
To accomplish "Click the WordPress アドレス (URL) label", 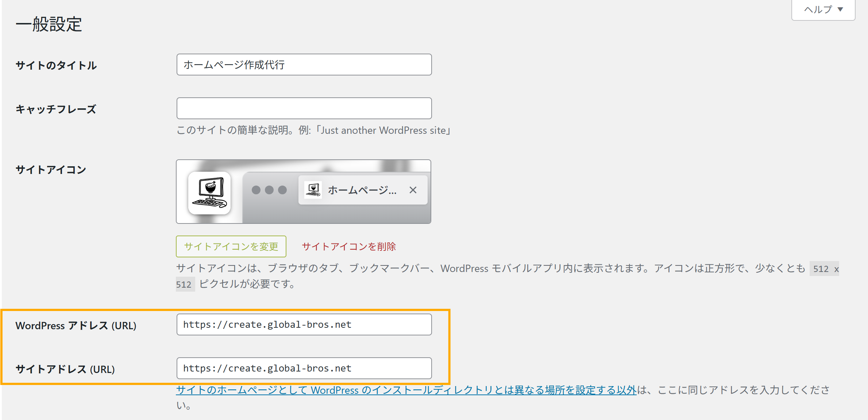I will pyautogui.click(x=76, y=326).
